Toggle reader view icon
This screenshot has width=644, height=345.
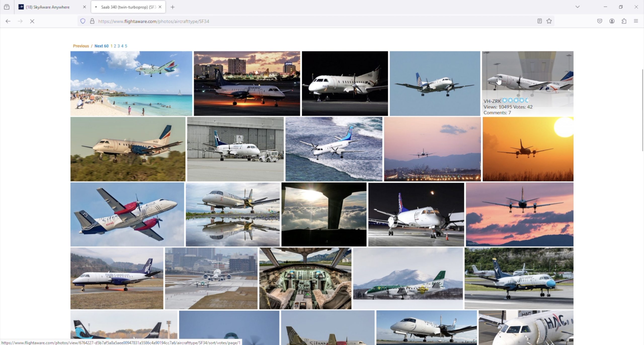coord(539,21)
